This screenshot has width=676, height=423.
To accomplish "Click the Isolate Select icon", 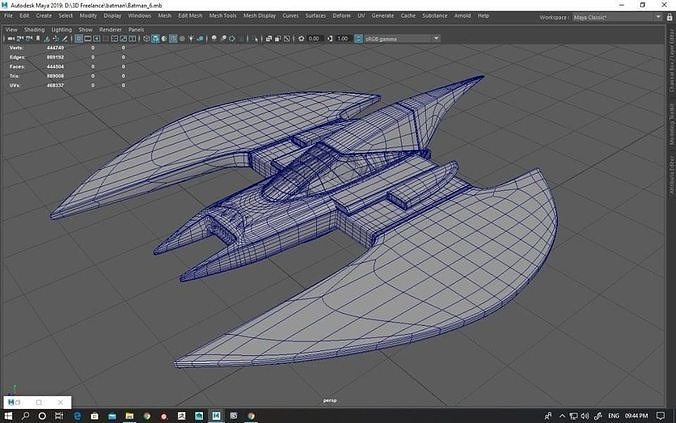I will point(256,38).
